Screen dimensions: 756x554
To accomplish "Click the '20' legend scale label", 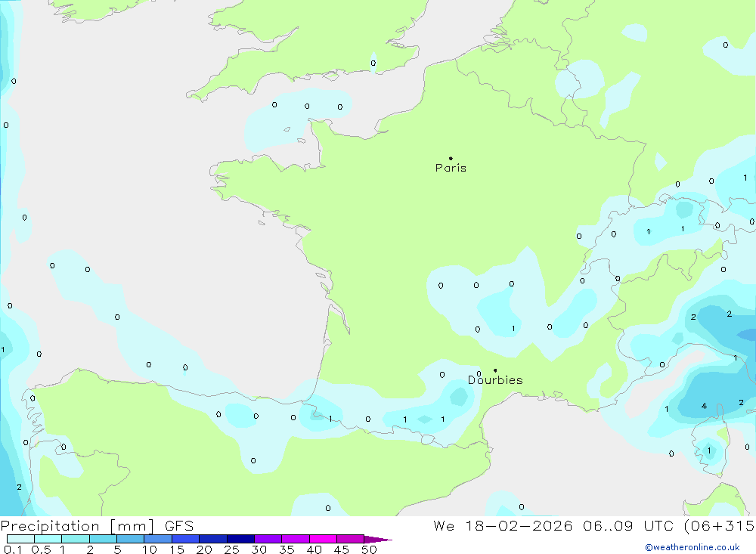I will pyautogui.click(x=204, y=549).
